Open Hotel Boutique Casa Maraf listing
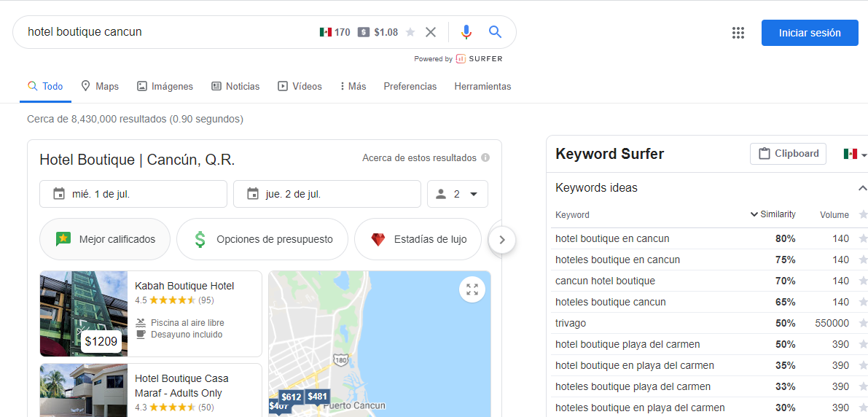Viewport: 868px width, 417px height. click(x=181, y=386)
